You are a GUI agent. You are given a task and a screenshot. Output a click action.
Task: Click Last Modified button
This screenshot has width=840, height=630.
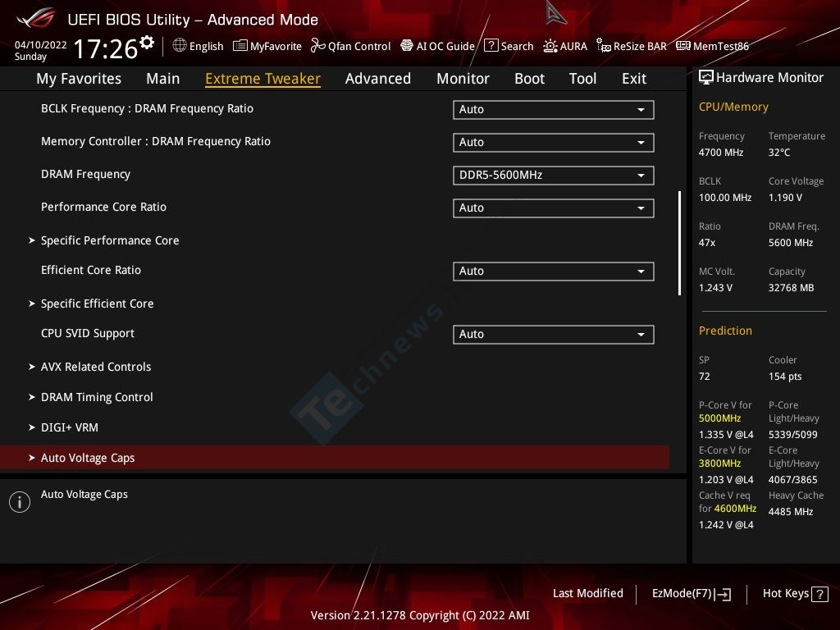(x=587, y=594)
